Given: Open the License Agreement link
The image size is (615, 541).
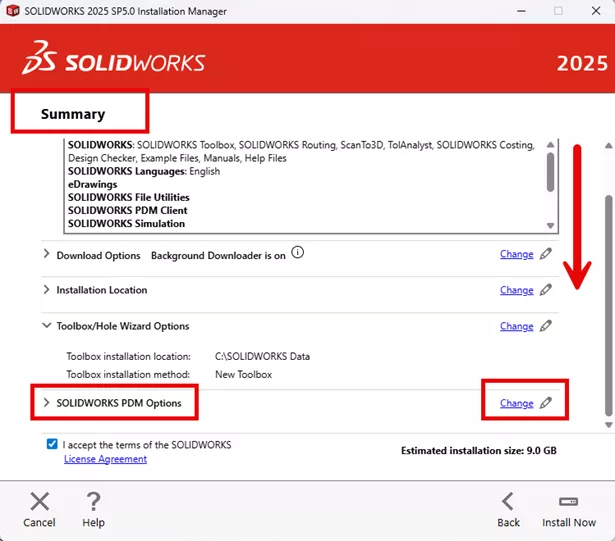Looking at the screenshot, I should coord(106,459).
